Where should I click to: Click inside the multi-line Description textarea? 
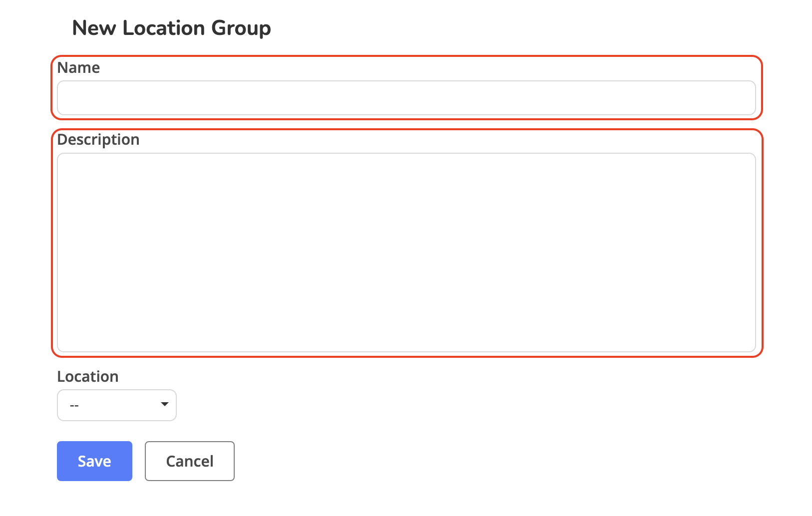(406, 252)
